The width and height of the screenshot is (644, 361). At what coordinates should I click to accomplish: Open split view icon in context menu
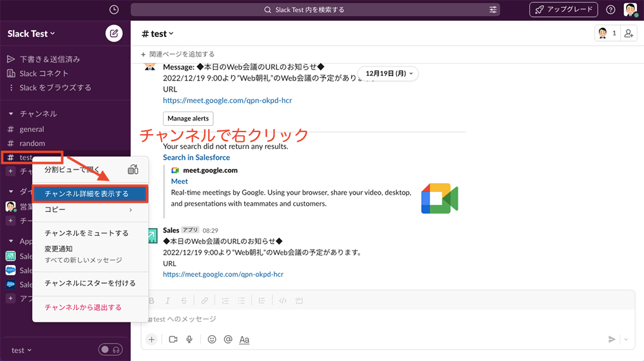[x=133, y=170]
